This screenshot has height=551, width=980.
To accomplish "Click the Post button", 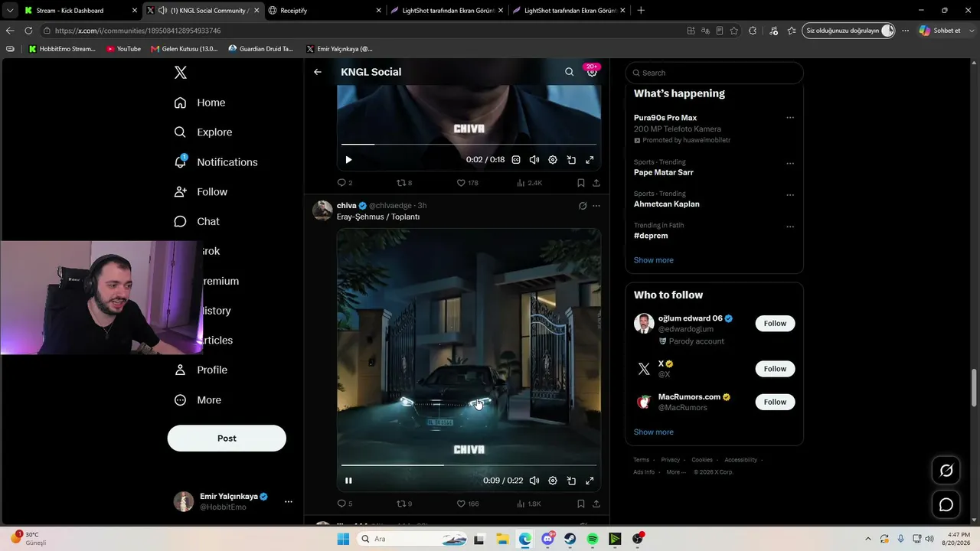I will 227,439.
